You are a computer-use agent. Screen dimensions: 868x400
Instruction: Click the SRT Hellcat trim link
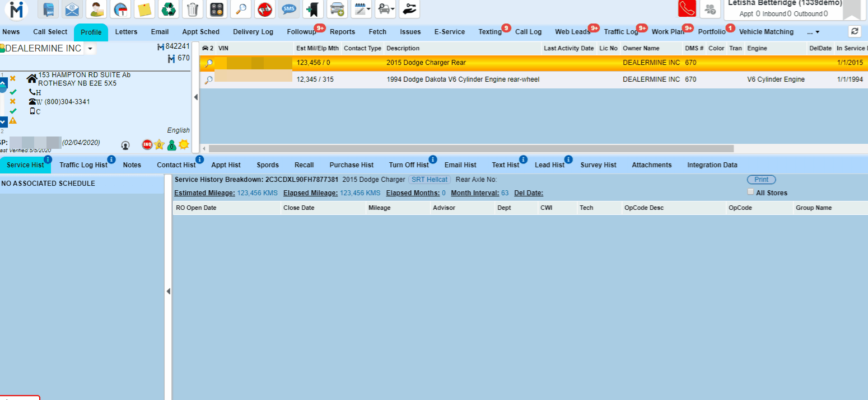point(430,180)
